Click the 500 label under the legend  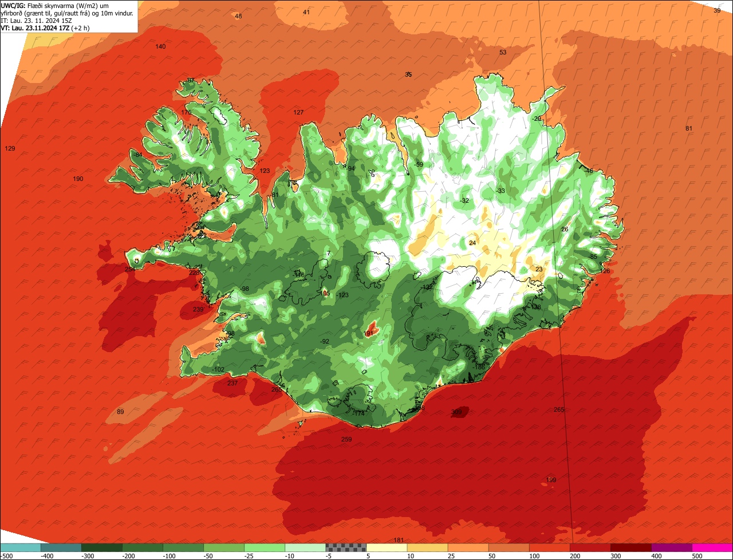click(697, 555)
